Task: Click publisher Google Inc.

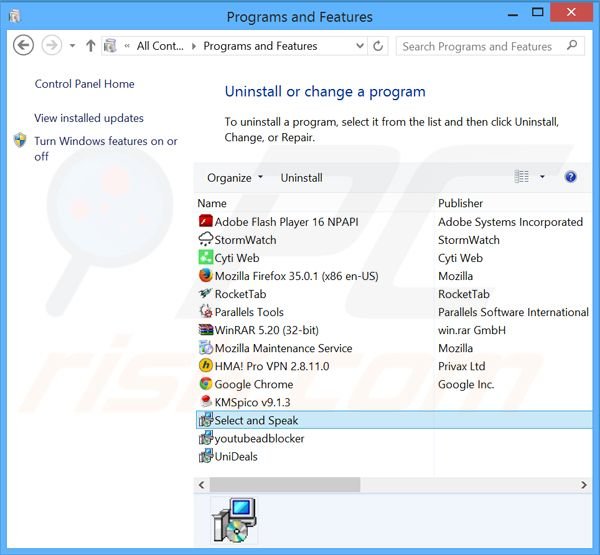Action: 466,384
